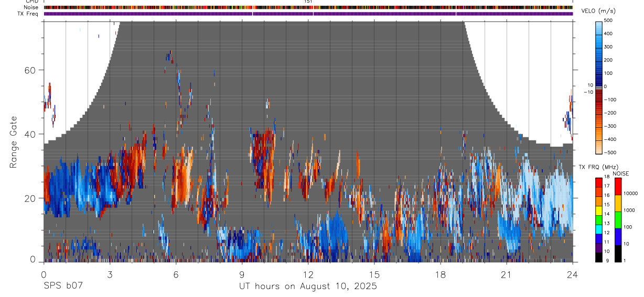Click the "18" hour tick on the time axis
Screen dimensions: 644x297
coord(441,274)
